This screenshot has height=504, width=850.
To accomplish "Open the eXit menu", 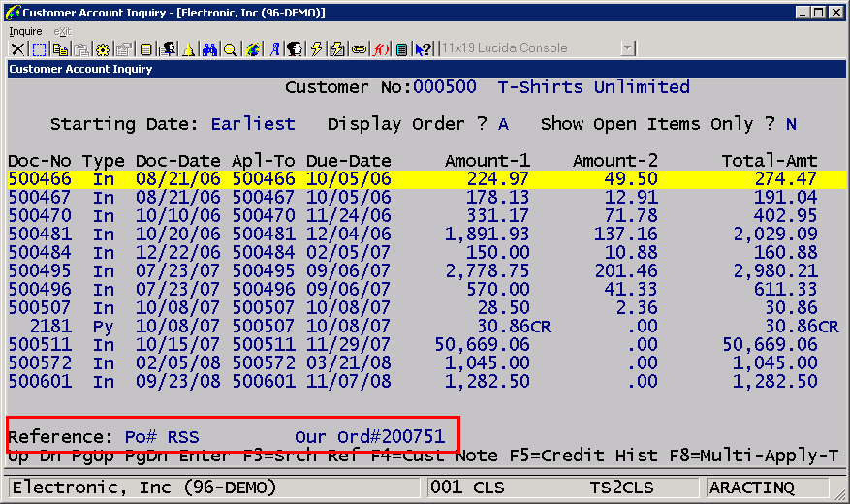I will (62, 31).
